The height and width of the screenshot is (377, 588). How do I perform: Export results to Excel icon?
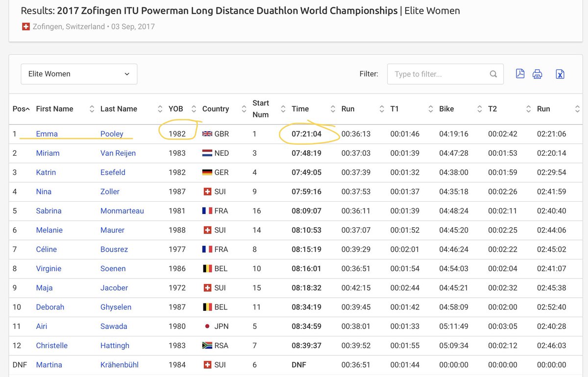click(x=560, y=74)
